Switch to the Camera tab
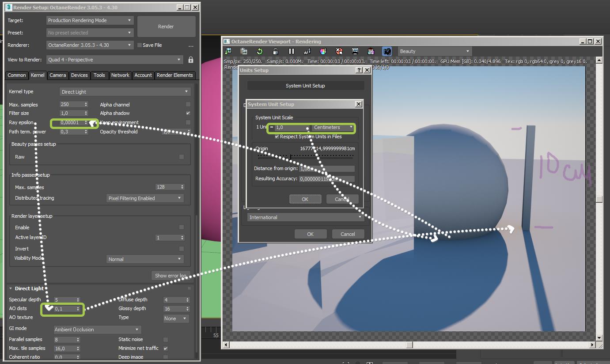 tap(57, 75)
